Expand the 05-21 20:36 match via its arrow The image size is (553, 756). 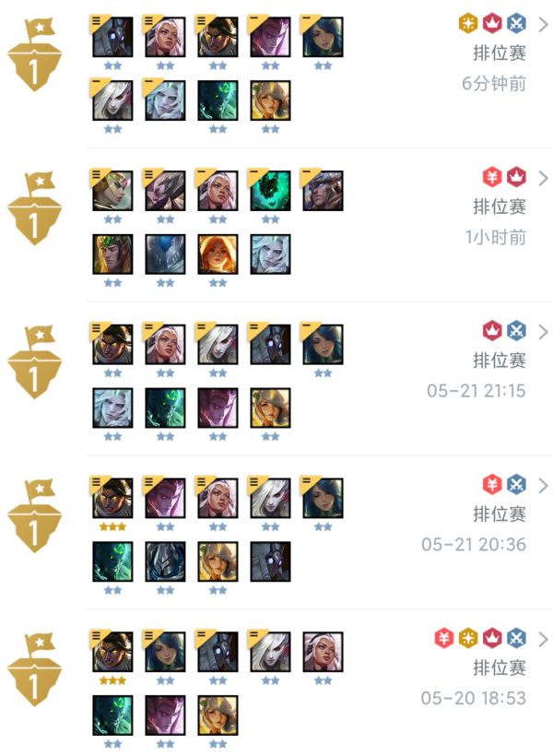544,486
